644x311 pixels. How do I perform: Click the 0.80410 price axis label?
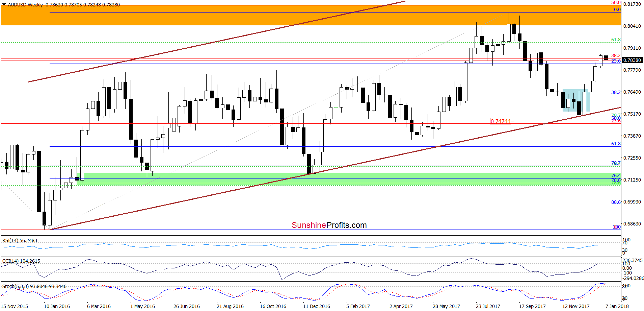click(632, 26)
